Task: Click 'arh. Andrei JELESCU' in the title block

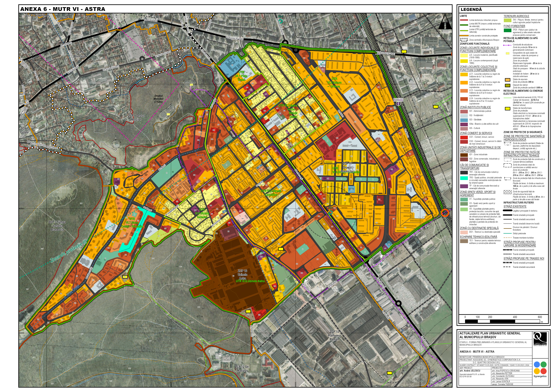Action: pyautogui.click(x=470, y=371)
